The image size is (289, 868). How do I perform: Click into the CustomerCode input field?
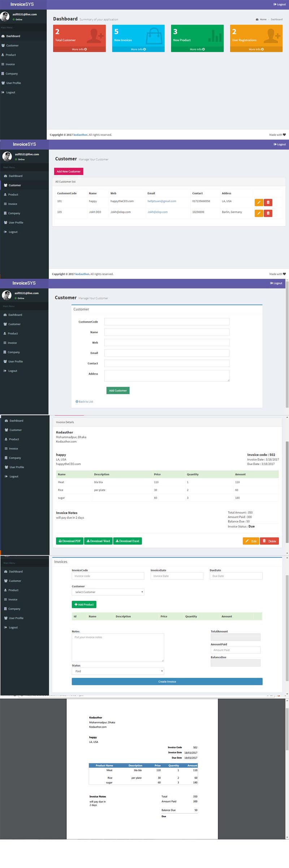tap(167, 322)
